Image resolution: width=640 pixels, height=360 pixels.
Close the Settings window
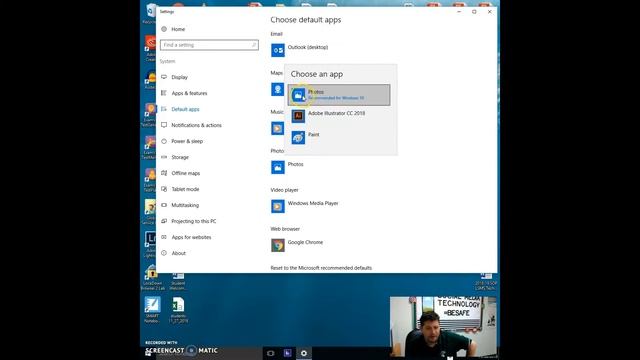point(489,12)
